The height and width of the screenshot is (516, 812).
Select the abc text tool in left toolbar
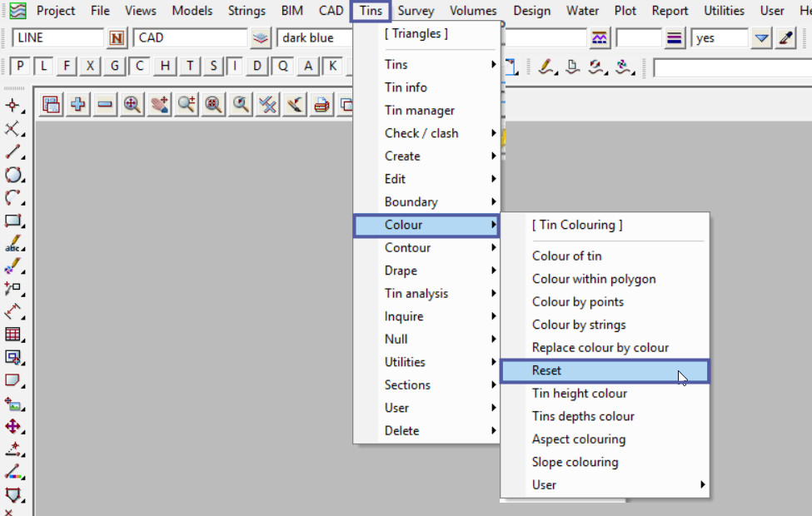click(x=13, y=244)
